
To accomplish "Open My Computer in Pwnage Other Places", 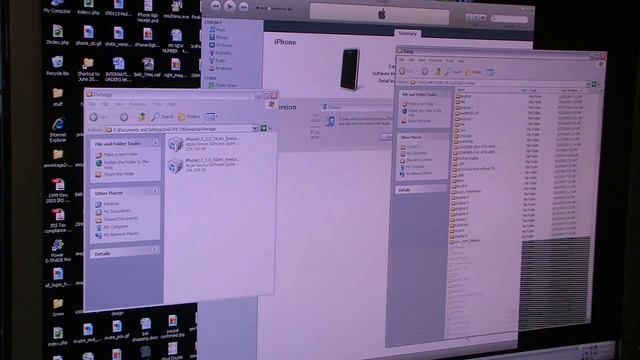I will coord(111,227).
